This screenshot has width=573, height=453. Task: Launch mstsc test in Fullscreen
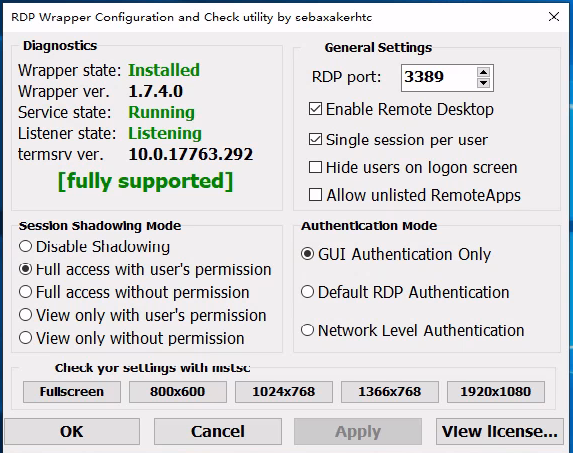tap(72, 392)
